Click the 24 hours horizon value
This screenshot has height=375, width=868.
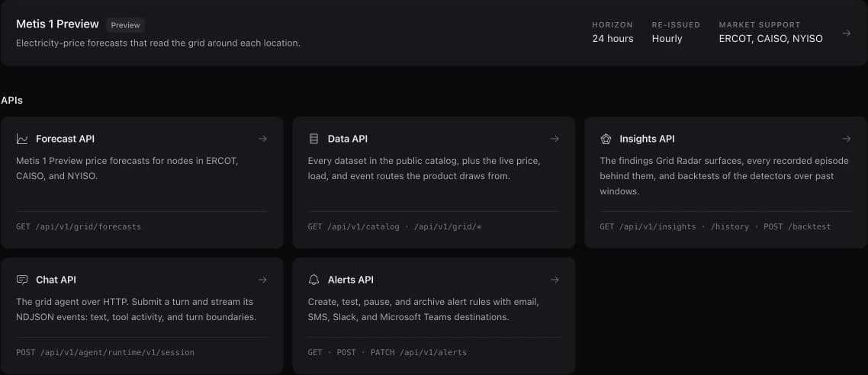[612, 39]
